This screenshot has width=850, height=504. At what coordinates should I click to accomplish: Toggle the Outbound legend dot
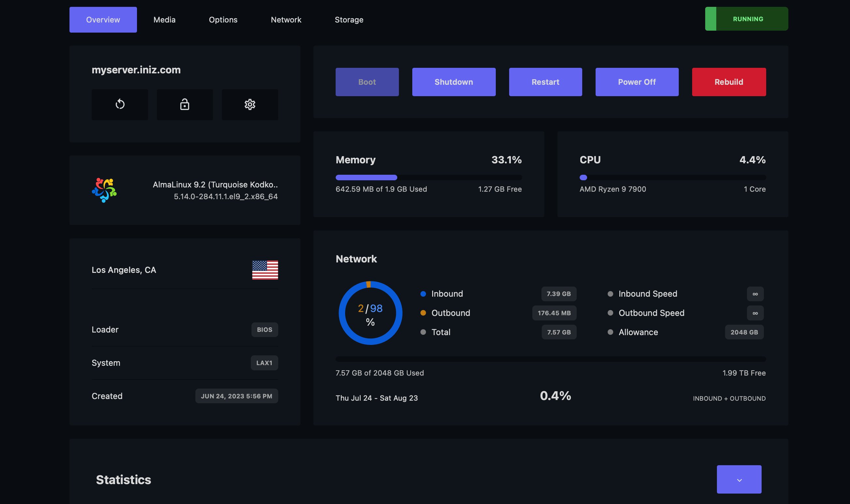pyautogui.click(x=423, y=313)
